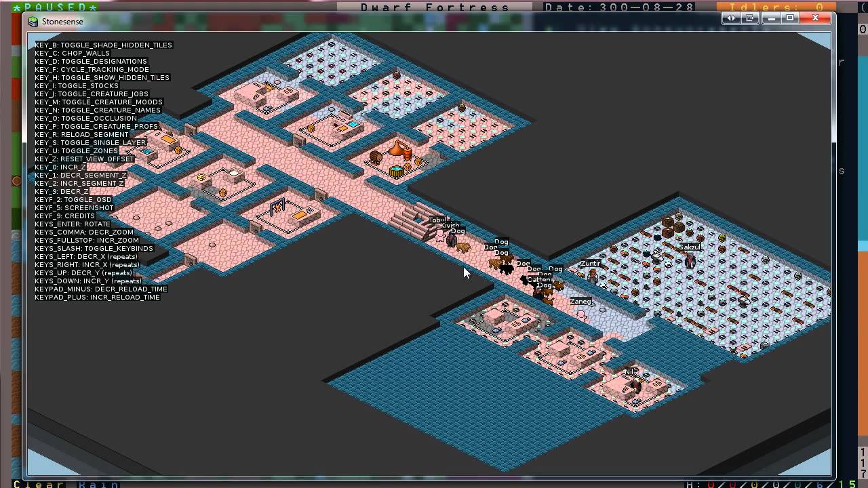This screenshot has width=868, height=488.
Task: Click KEYF_9: CREDITS line
Action: 65,216
